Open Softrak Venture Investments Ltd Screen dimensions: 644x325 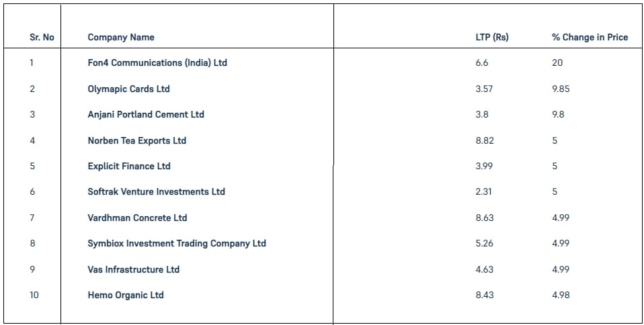[156, 191]
